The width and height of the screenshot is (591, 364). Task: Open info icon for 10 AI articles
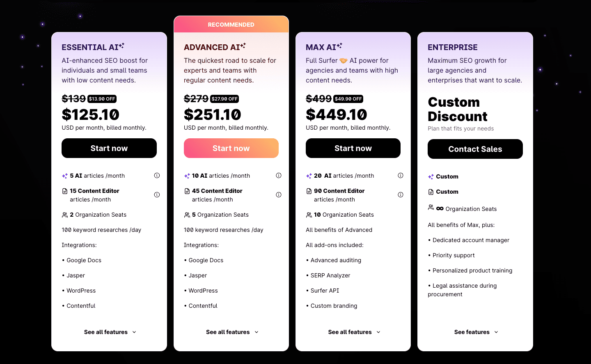click(x=279, y=176)
